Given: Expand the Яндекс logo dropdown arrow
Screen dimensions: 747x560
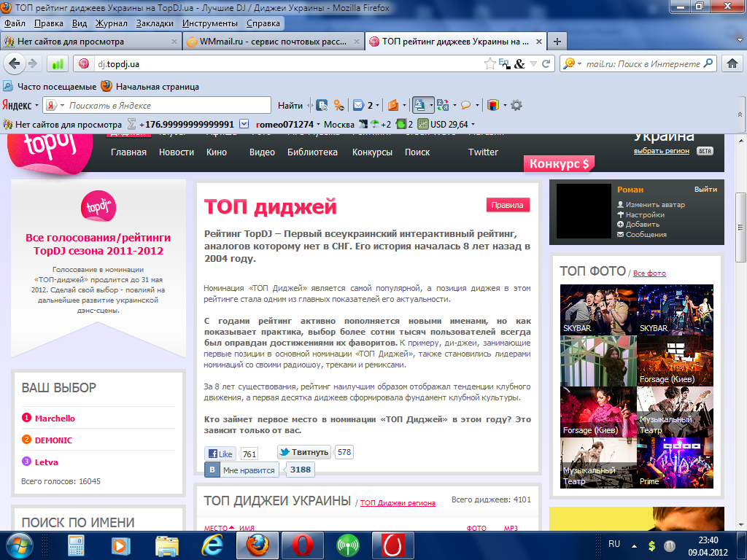Looking at the screenshot, I should [36, 105].
